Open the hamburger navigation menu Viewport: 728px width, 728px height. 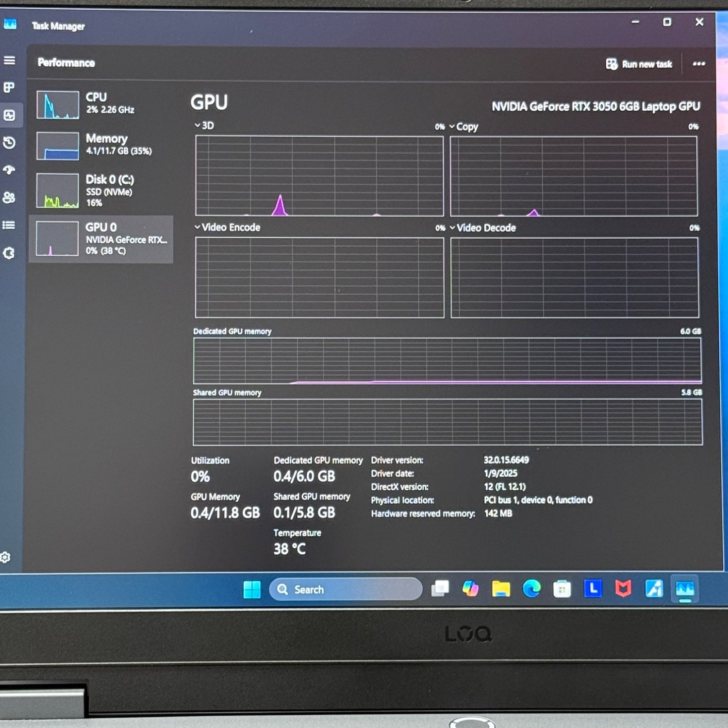[x=9, y=61]
